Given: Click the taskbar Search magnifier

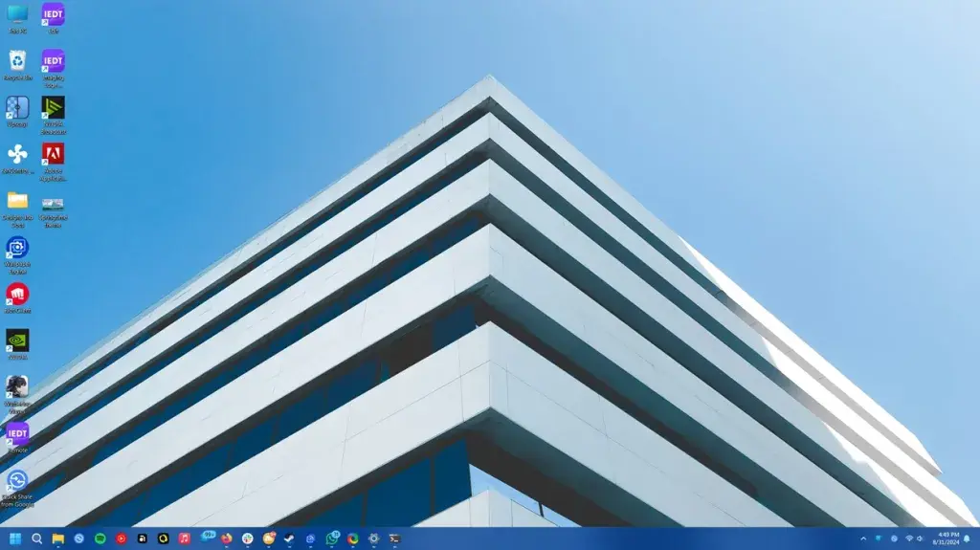Looking at the screenshot, I should (x=36, y=539).
